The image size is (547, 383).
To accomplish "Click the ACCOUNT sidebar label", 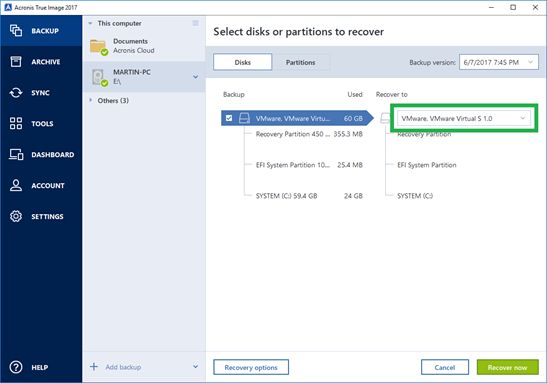I will coord(48,186).
